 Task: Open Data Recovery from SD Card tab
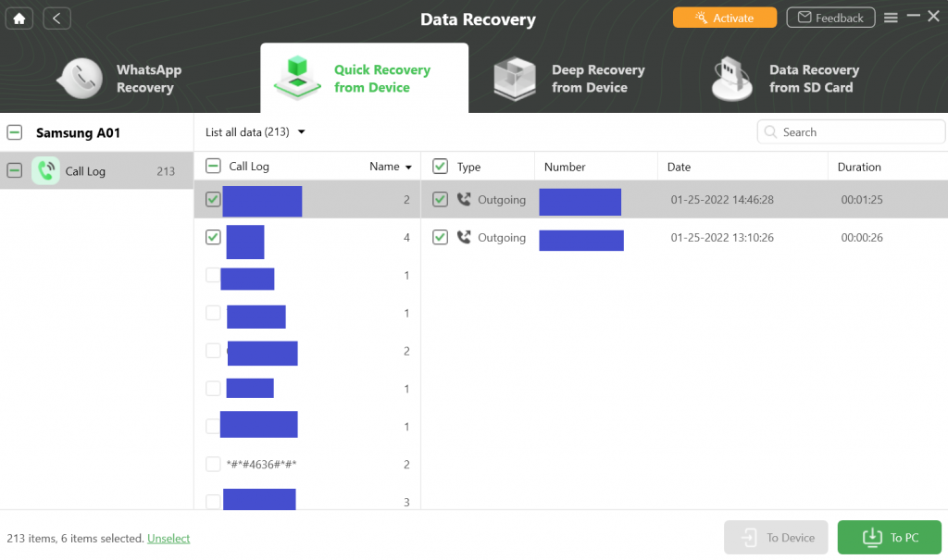point(786,79)
